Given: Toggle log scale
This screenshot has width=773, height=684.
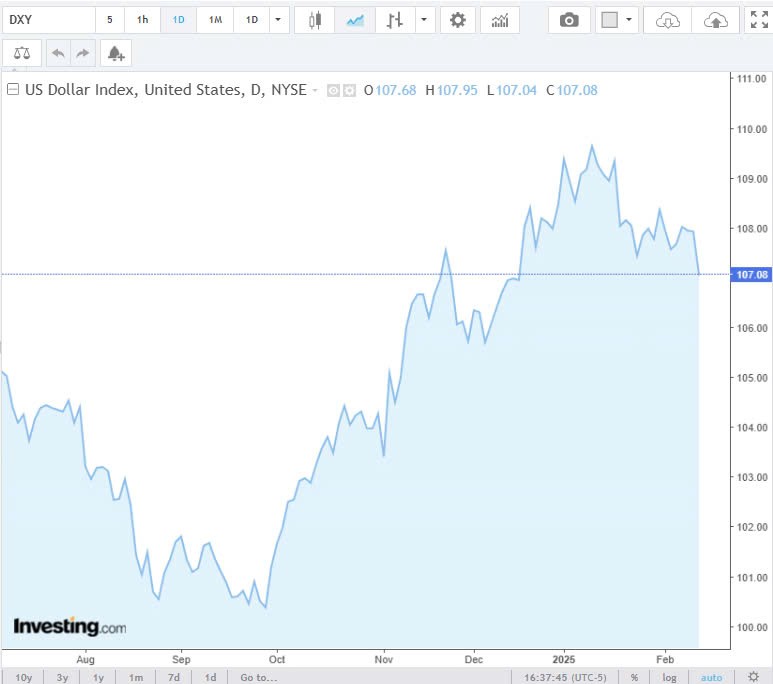Looking at the screenshot, I should [x=669, y=677].
